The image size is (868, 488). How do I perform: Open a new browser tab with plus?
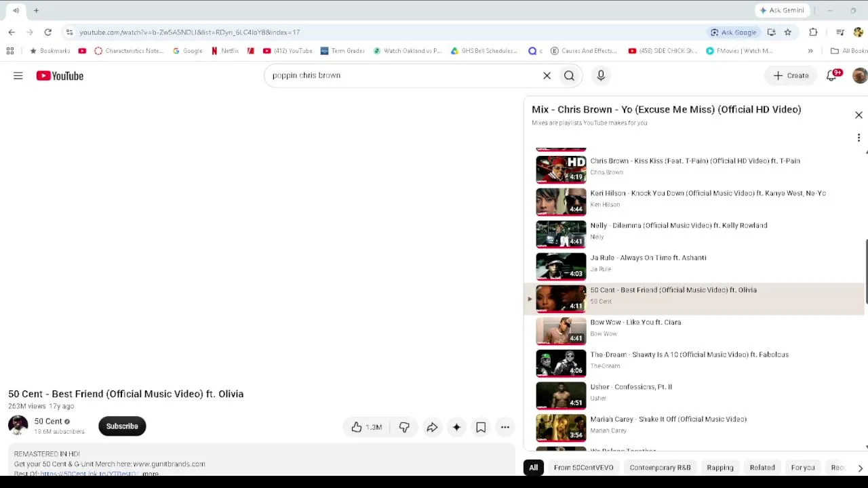tap(36, 10)
